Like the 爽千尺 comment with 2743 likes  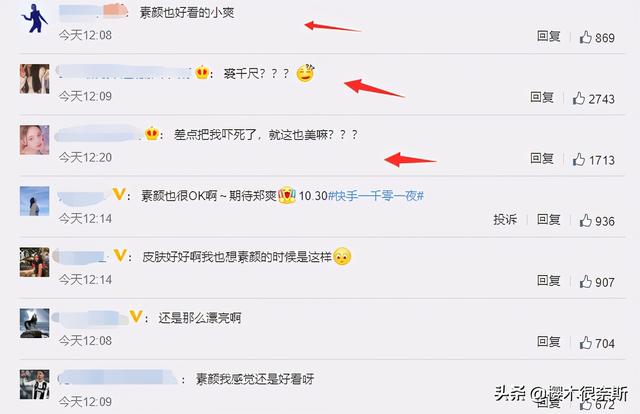tap(578, 98)
